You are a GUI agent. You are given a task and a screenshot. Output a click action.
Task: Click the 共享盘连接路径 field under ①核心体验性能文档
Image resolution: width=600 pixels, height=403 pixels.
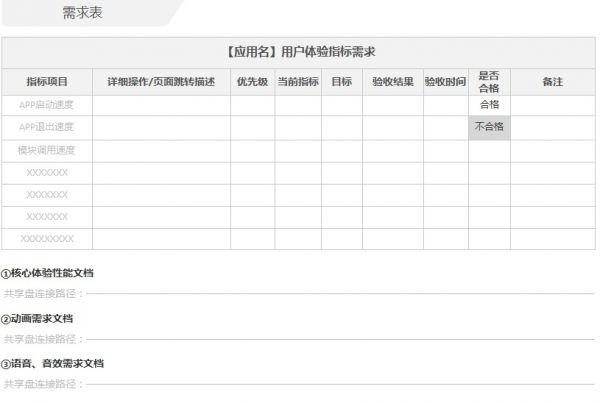click(x=300, y=294)
